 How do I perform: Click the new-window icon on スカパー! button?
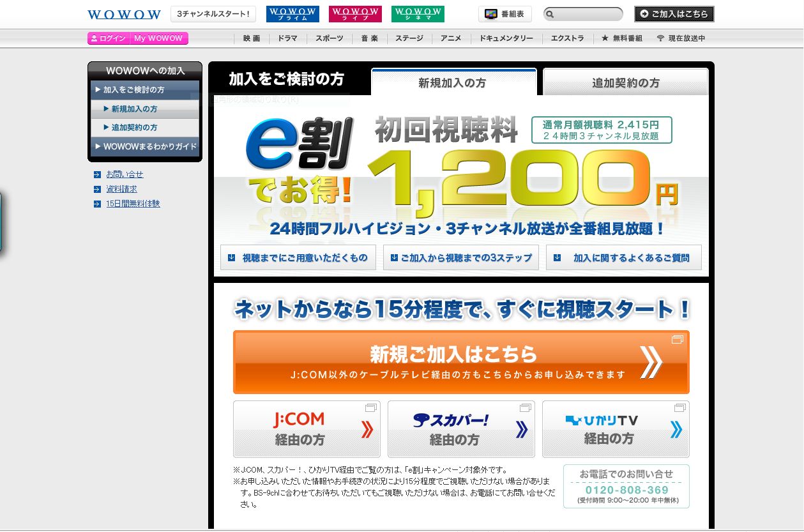click(x=525, y=408)
